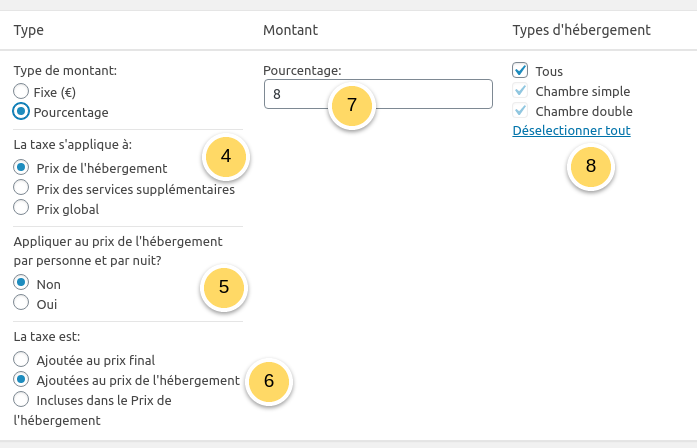Select Incluses dans le Prix de l'hébergement
Viewport: 697px width, 448px height.
pyautogui.click(x=21, y=400)
